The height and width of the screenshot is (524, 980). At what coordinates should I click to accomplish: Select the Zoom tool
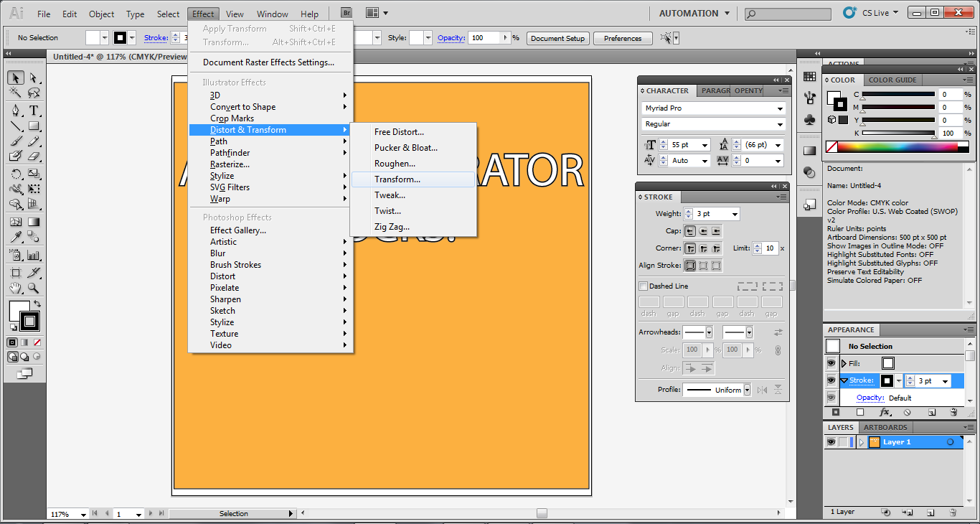click(x=33, y=289)
